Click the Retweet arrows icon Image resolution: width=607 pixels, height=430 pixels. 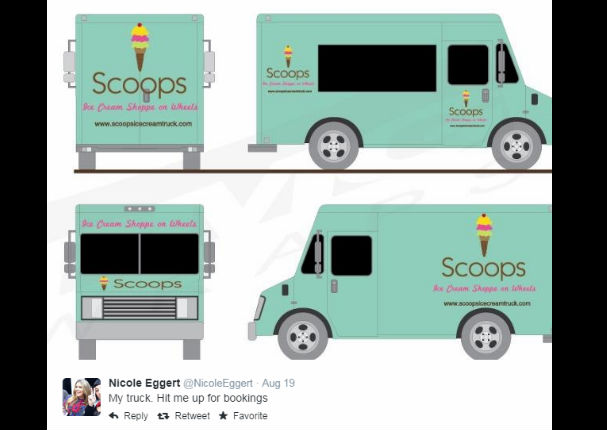tap(163, 416)
